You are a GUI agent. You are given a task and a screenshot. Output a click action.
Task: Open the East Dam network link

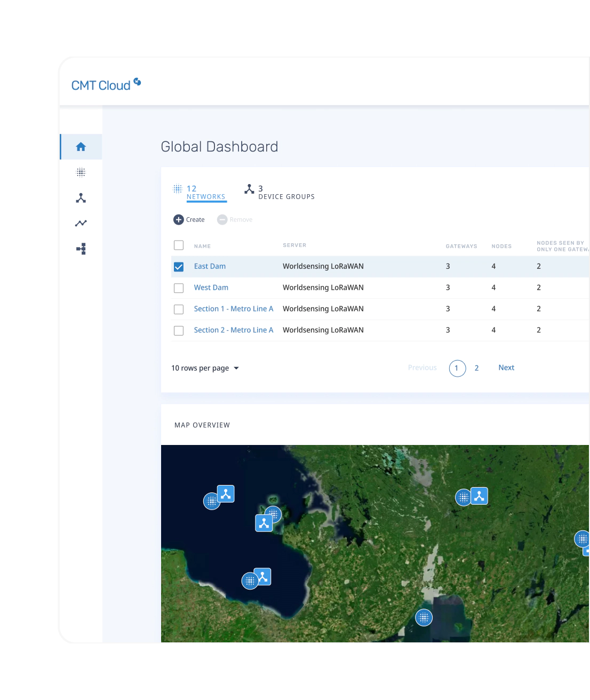210,266
